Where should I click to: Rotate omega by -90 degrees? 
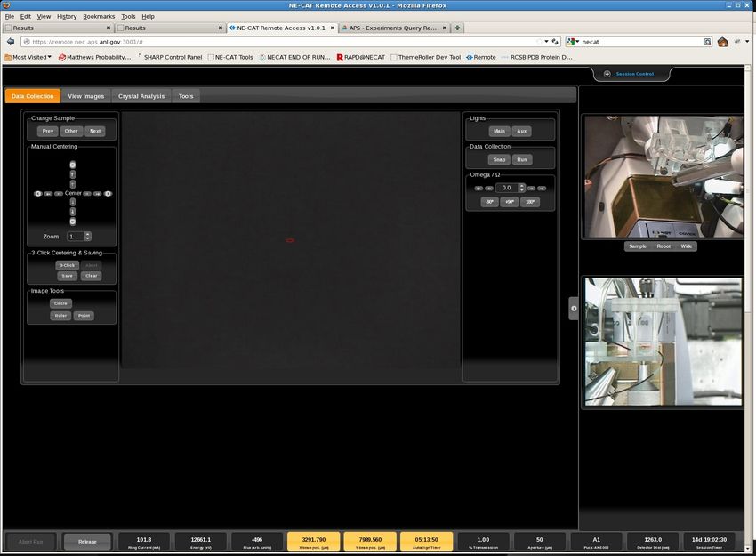[489, 202]
